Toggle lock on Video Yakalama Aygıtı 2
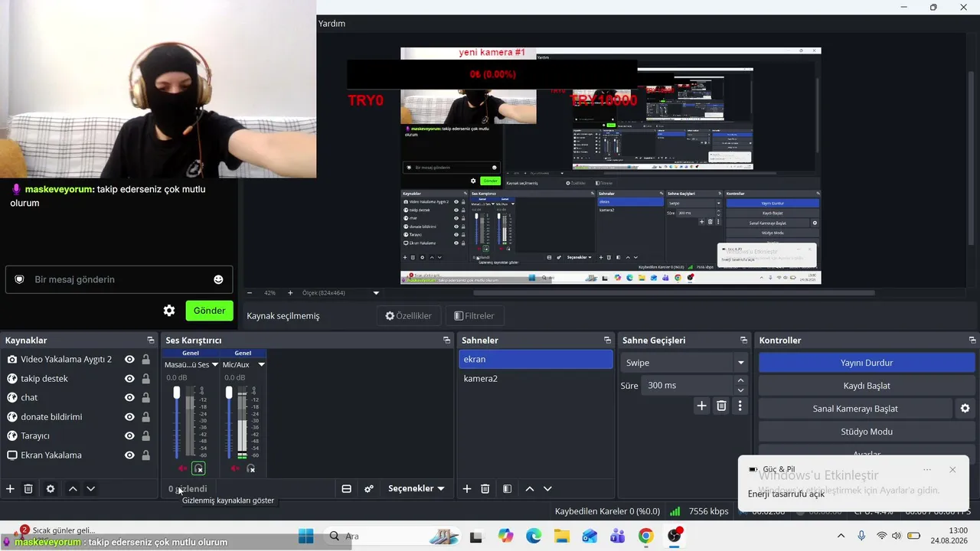The width and height of the screenshot is (980, 551). [x=145, y=360]
